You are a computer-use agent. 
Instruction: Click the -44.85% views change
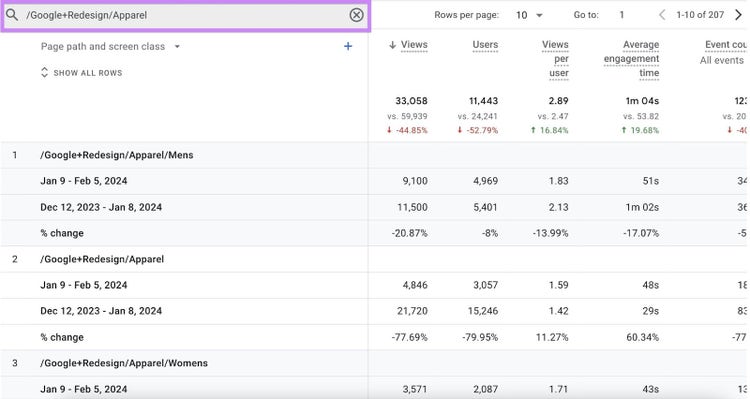tap(408, 130)
